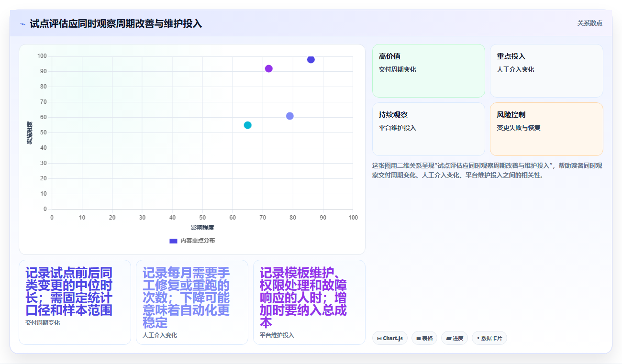
Task: Click the 进度 tag
Action: coord(455,338)
